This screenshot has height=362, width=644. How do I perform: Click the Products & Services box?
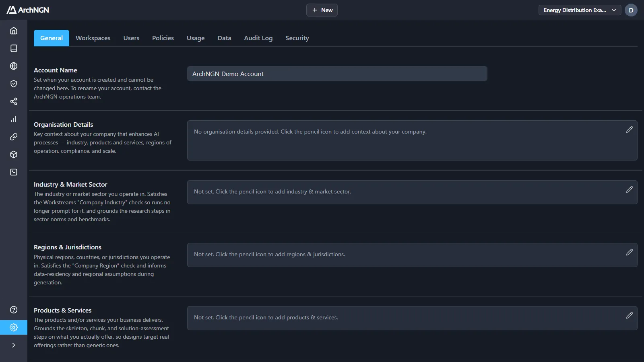[412, 318]
